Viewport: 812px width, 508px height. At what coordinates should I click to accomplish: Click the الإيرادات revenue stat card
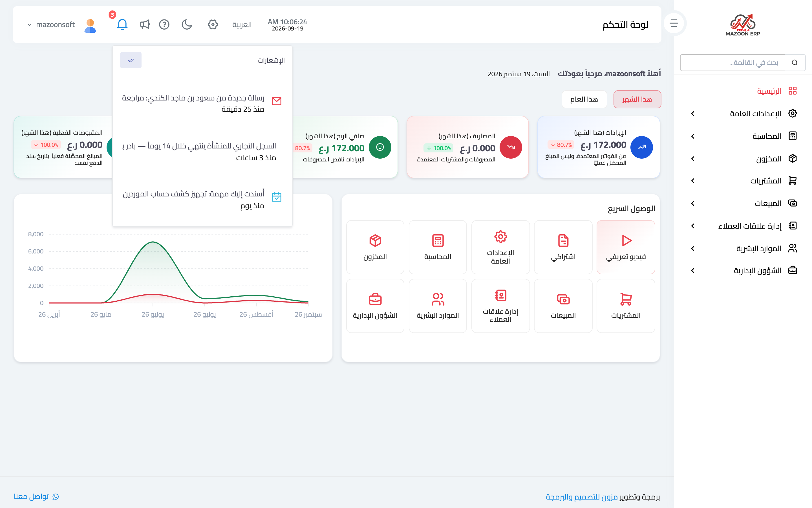pyautogui.click(x=599, y=147)
